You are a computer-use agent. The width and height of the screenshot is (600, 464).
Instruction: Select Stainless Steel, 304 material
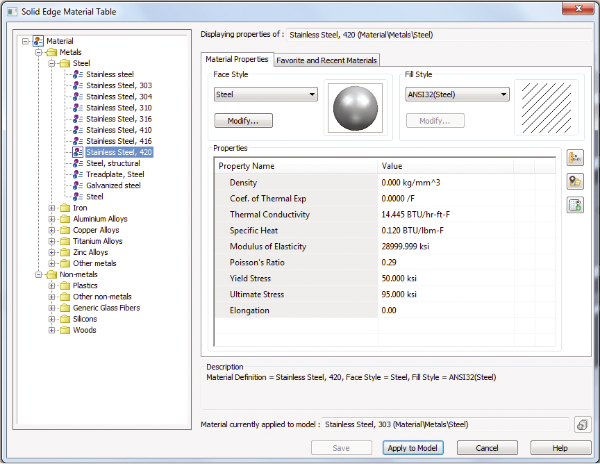[119, 96]
